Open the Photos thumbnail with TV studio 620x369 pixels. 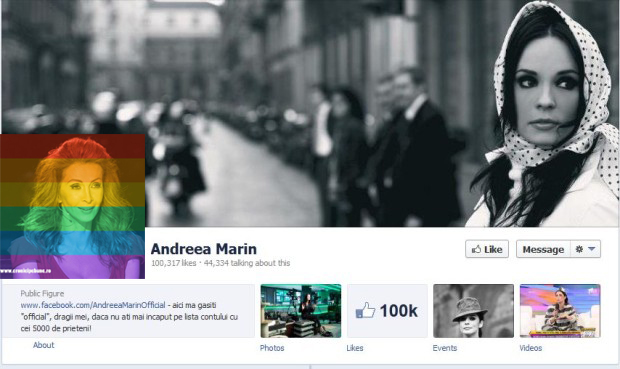click(301, 311)
